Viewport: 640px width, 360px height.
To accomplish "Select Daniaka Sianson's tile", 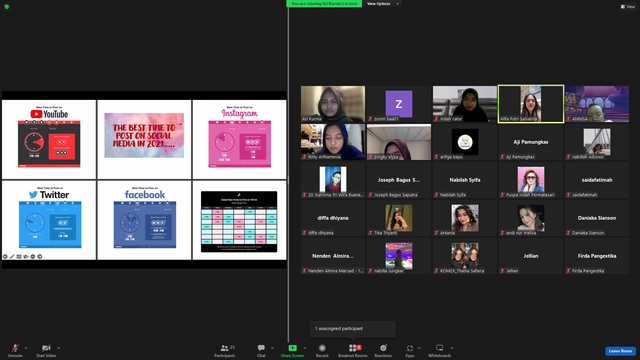I will coord(597,218).
